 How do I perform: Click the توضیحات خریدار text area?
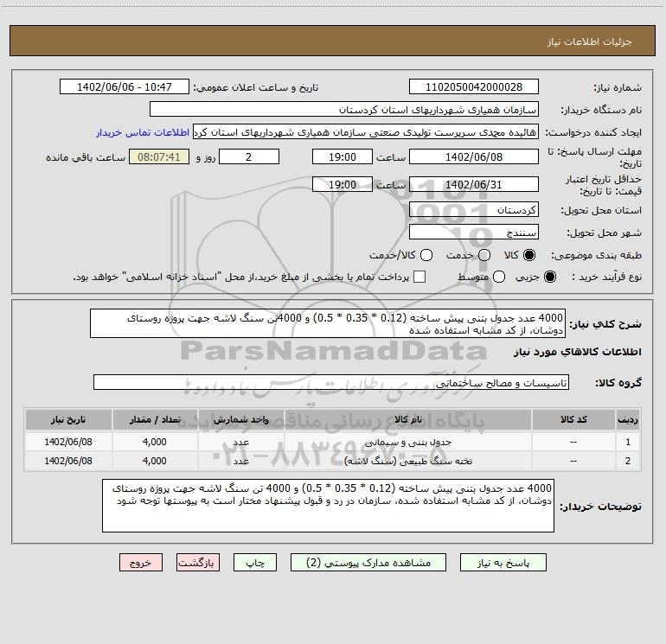click(x=328, y=506)
